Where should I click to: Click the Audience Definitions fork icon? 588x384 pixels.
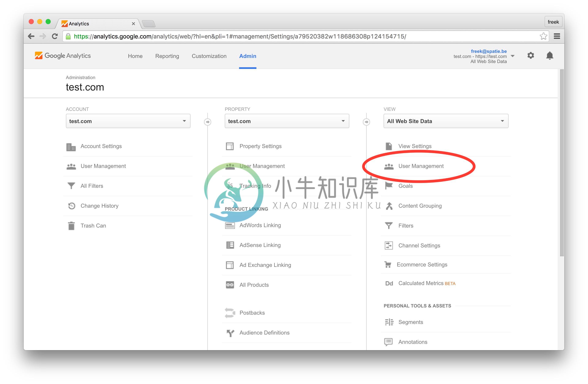click(230, 333)
